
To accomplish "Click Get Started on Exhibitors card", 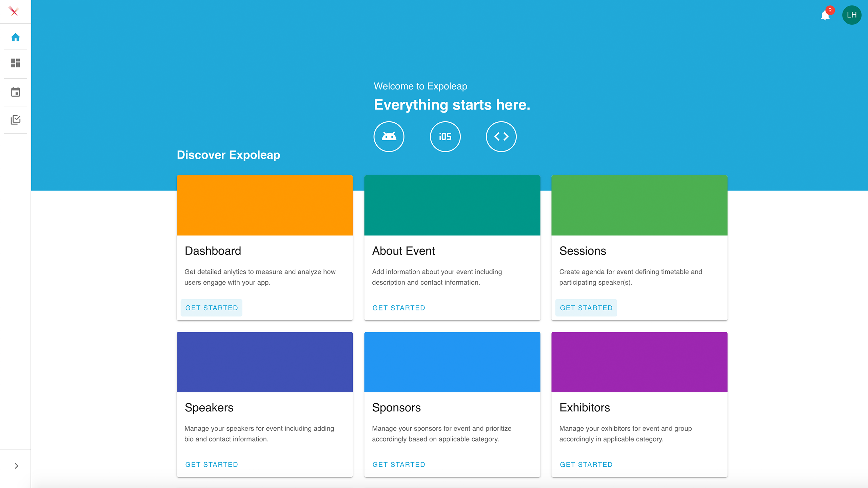I will pos(586,464).
